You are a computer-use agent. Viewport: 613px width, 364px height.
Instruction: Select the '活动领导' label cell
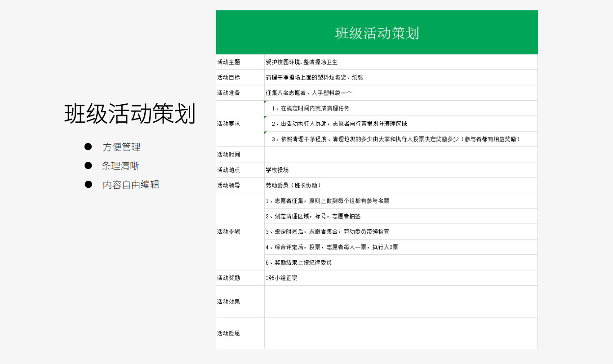click(240, 185)
